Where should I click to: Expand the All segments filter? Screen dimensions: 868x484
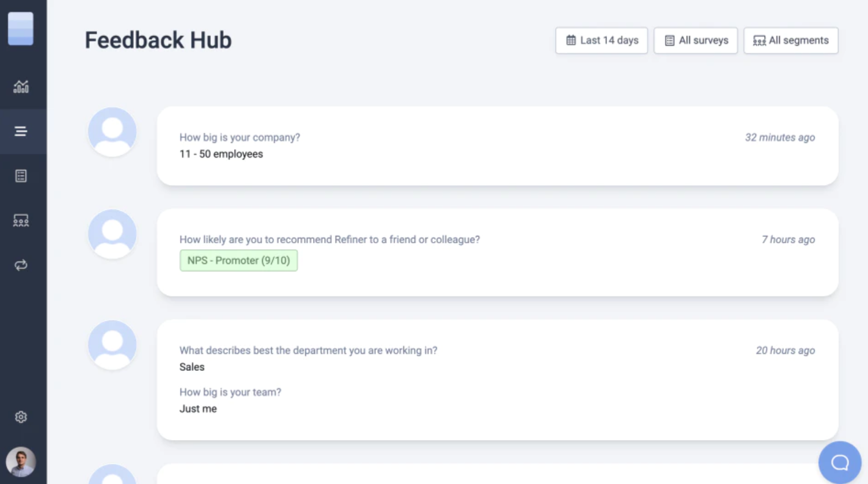pyautogui.click(x=790, y=40)
